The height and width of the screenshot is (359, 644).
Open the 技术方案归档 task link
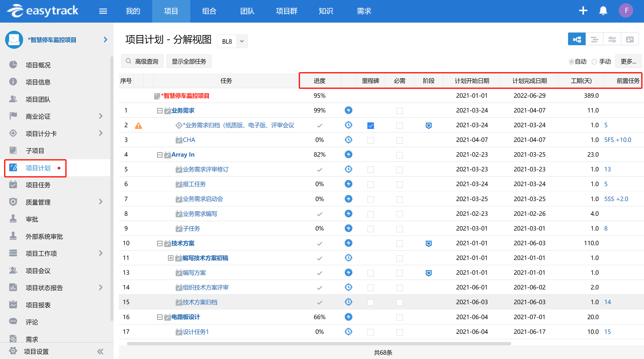[x=200, y=302]
